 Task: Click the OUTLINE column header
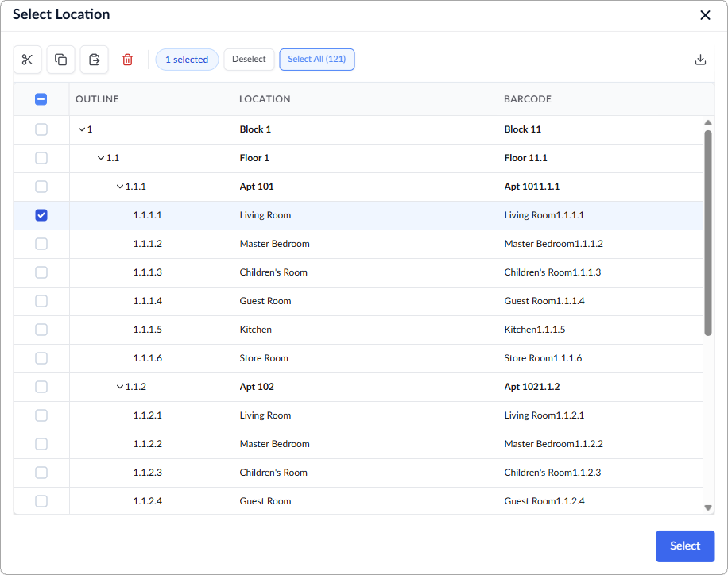point(97,98)
